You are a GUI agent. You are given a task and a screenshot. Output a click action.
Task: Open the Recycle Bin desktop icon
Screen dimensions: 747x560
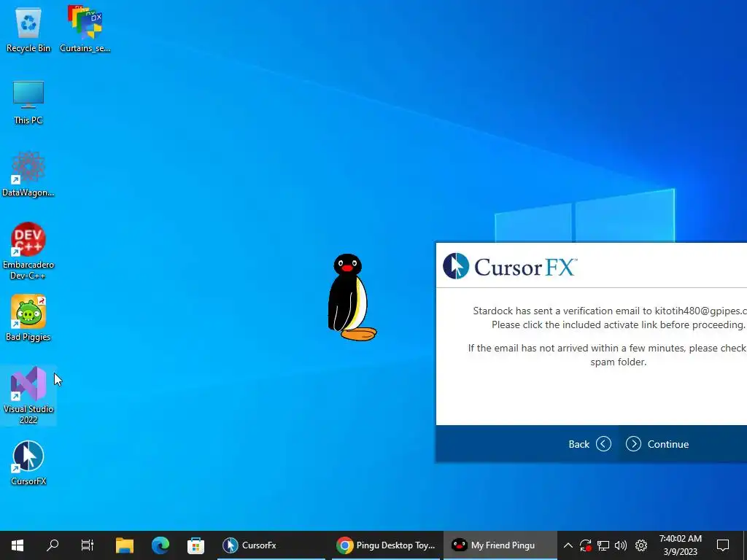28,30
